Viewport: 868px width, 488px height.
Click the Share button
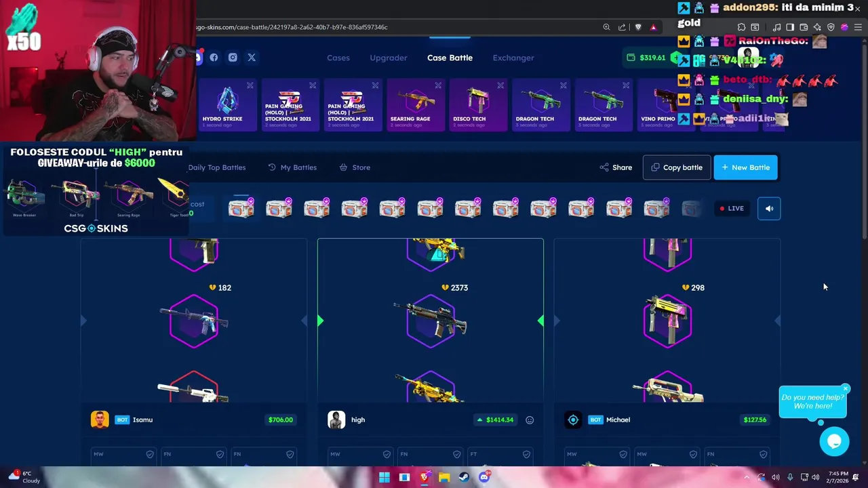pos(616,167)
